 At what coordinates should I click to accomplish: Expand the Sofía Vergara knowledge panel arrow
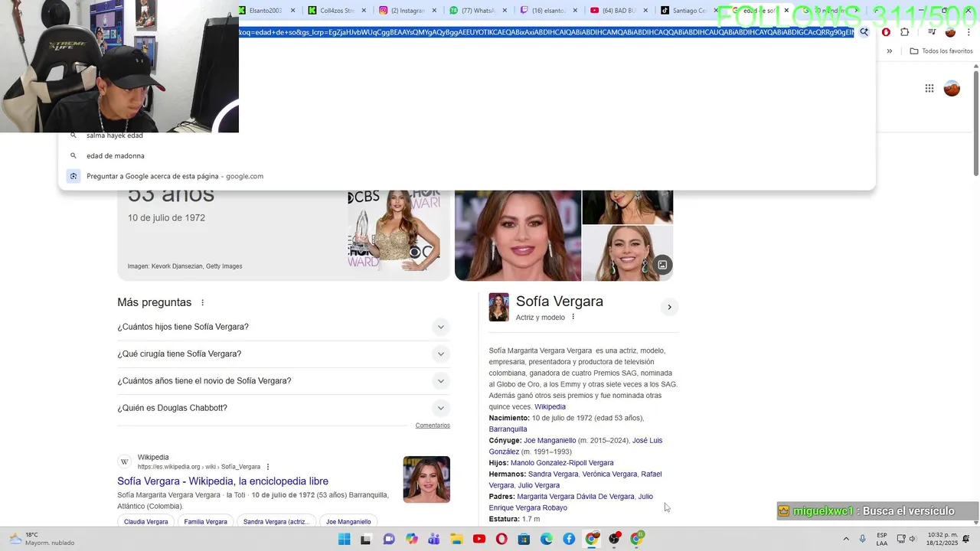coord(669,307)
